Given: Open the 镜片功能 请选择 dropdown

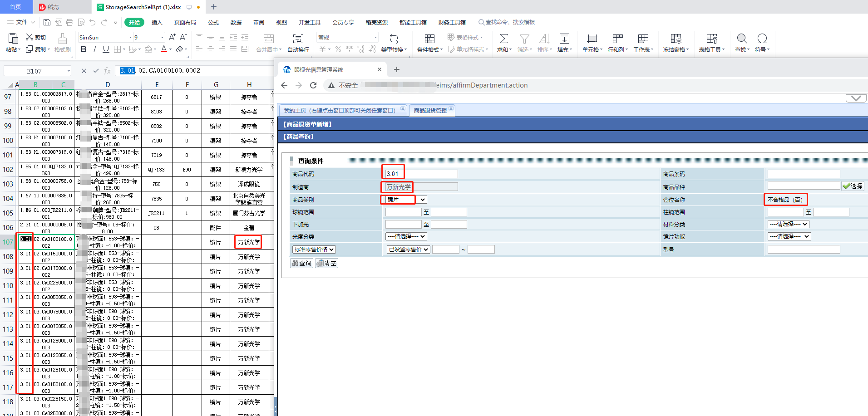Looking at the screenshot, I should point(789,236).
